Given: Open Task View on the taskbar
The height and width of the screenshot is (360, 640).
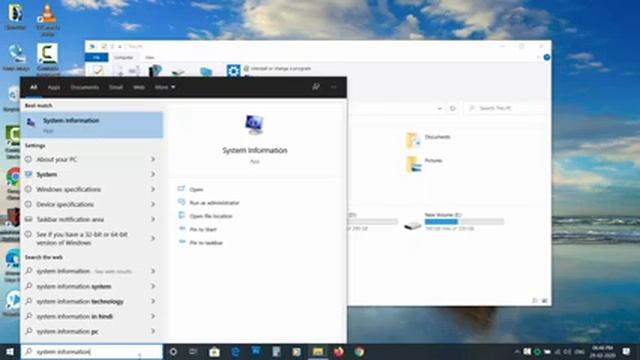Looking at the screenshot, I should [193, 351].
